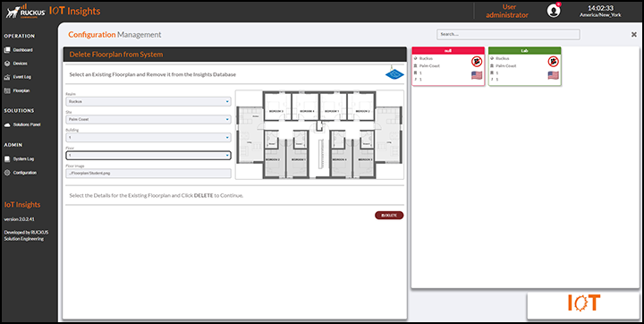Click the US flag on null card
644x324 pixels.
tap(477, 75)
